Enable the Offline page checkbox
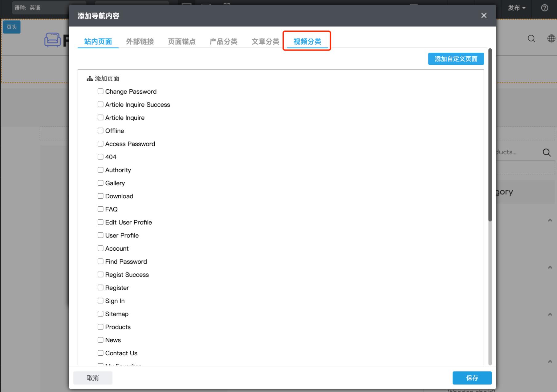The height and width of the screenshot is (392, 557). pyautogui.click(x=100, y=130)
